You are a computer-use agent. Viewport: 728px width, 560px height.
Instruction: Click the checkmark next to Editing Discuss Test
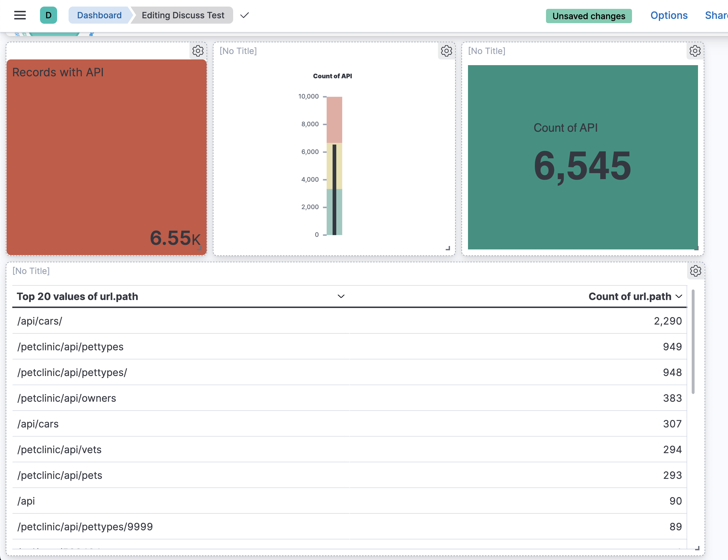(245, 15)
